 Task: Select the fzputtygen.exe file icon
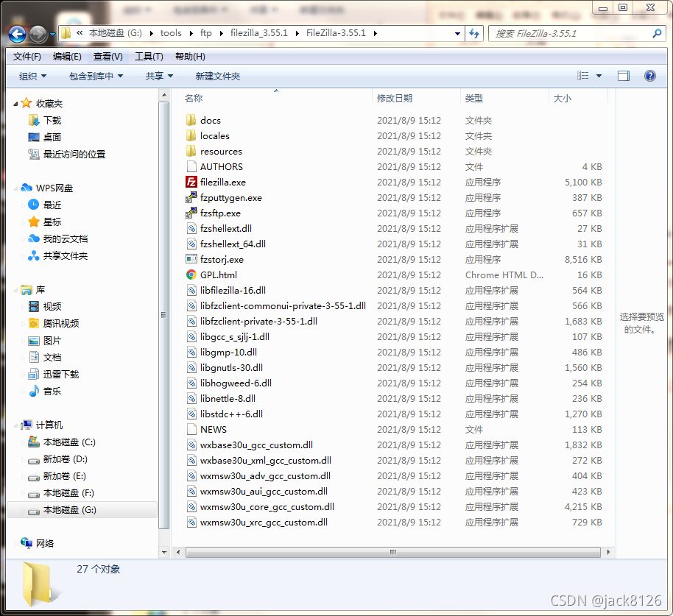[191, 197]
